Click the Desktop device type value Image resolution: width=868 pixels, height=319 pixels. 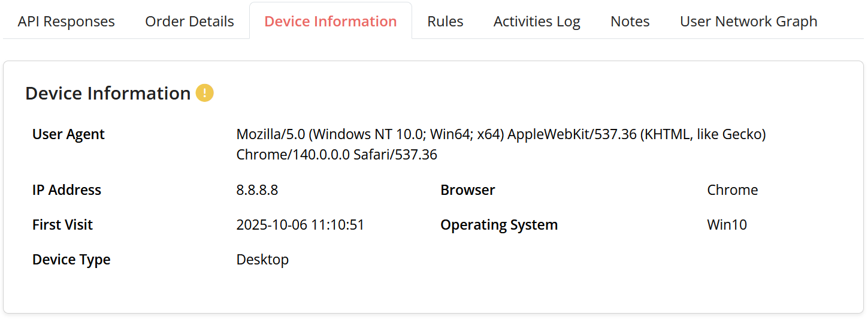[x=262, y=260]
